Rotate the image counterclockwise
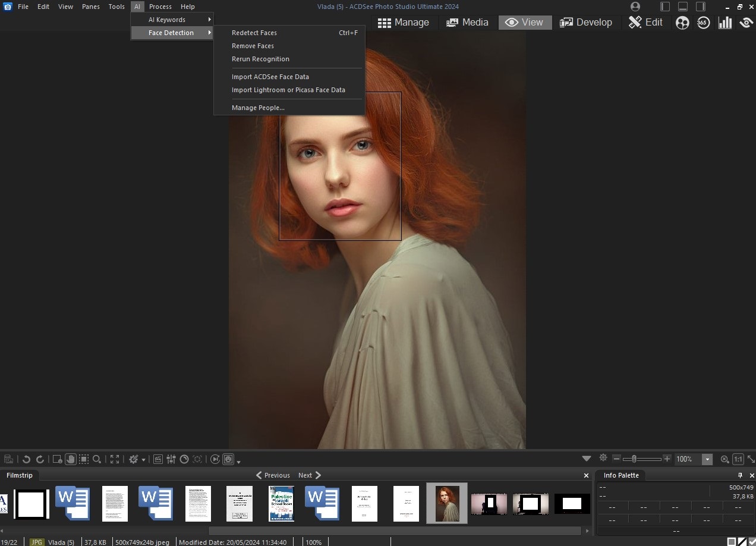756x546 pixels. click(x=26, y=459)
